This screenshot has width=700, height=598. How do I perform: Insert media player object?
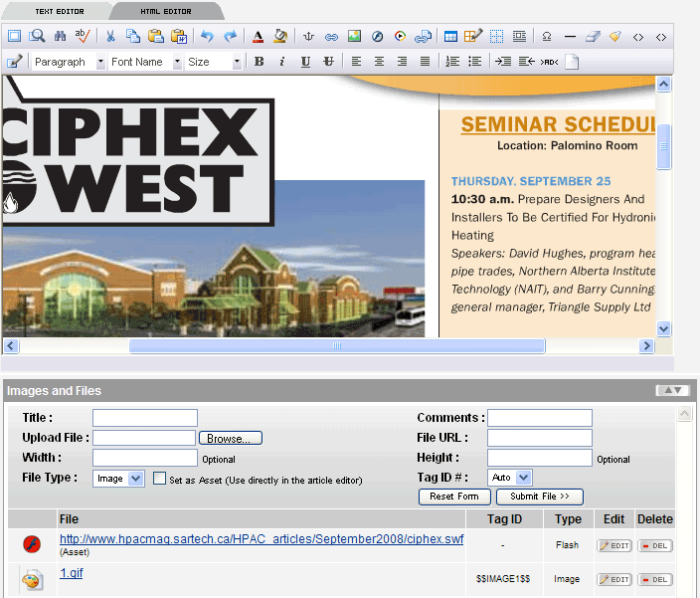[400, 36]
